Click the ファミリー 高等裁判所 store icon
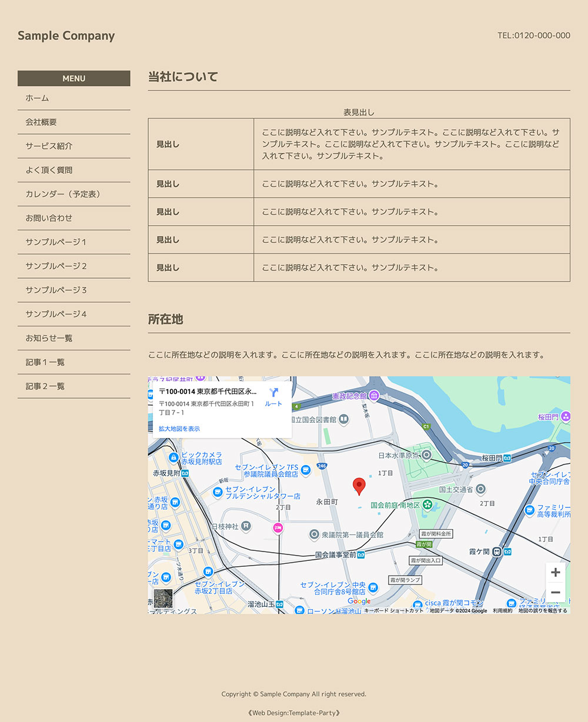588x722 pixels. point(529,509)
